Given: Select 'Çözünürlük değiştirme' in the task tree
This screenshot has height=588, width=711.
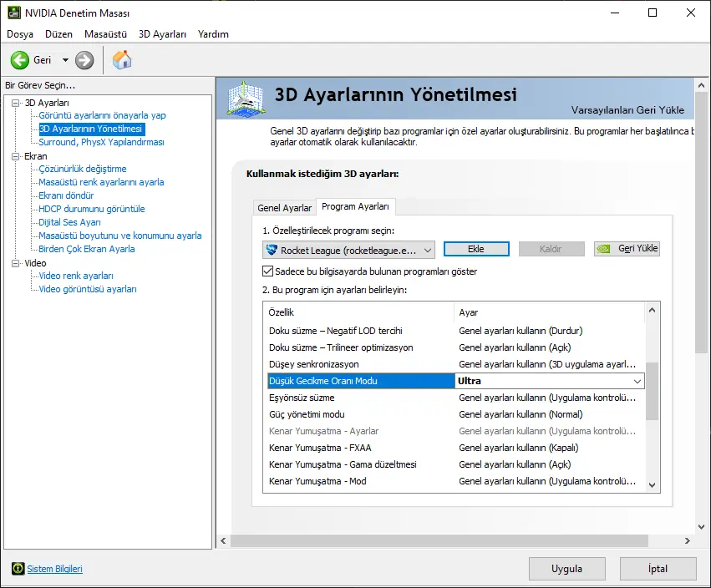Looking at the screenshot, I should point(83,169).
